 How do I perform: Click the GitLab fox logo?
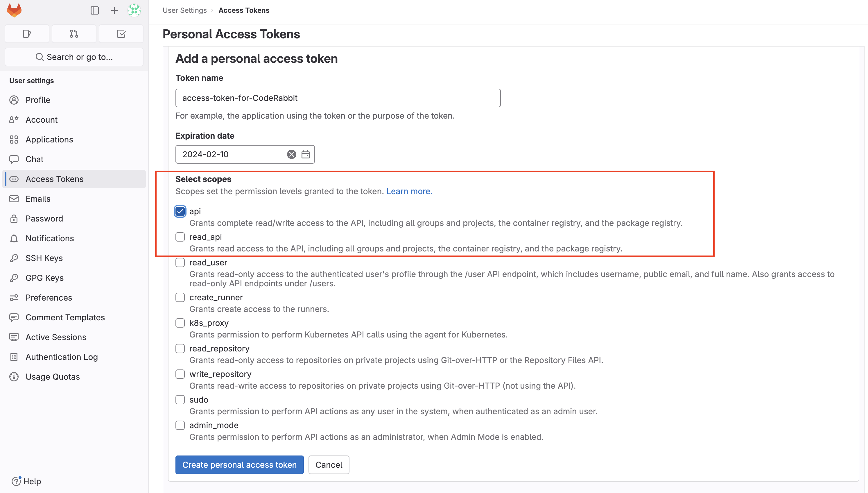pyautogui.click(x=14, y=10)
